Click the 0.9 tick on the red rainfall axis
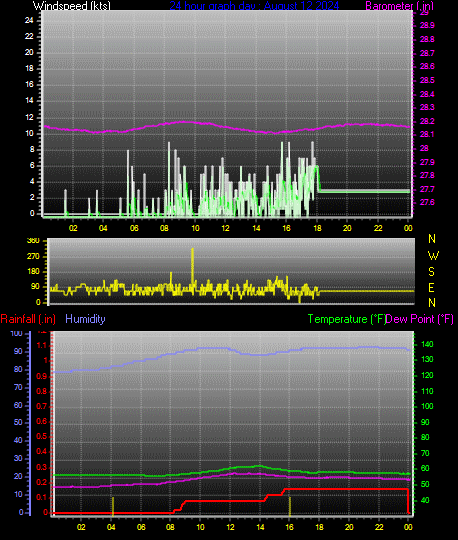This screenshot has height=540, width=458. tap(42, 376)
